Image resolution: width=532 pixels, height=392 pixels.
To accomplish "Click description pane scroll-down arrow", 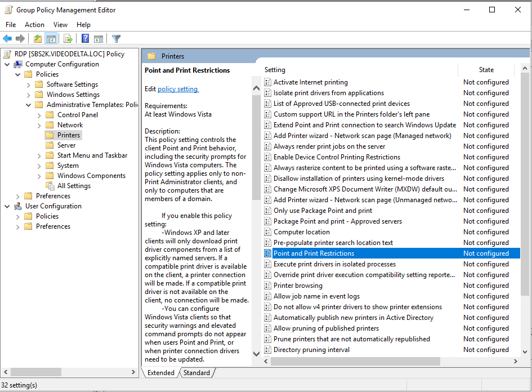I will click(x=257, y=354).
